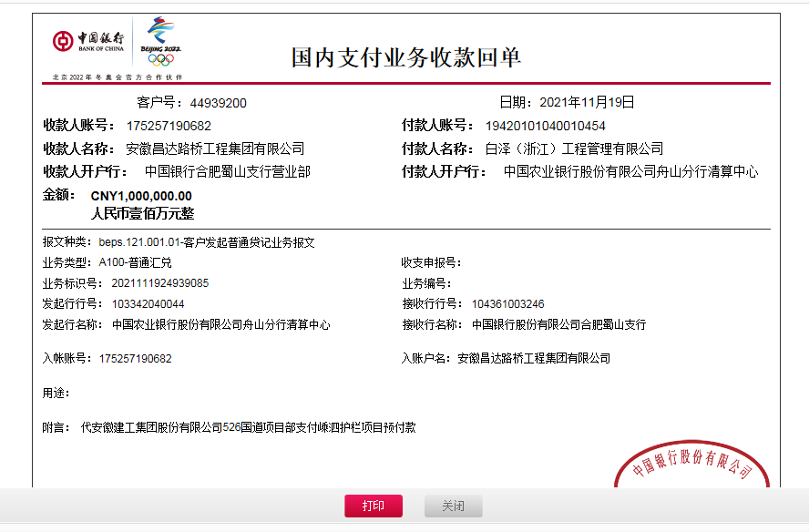This screenshot has width=809, height=532.
Task: Click the 关闭 close button
Action: coord(453,506)
